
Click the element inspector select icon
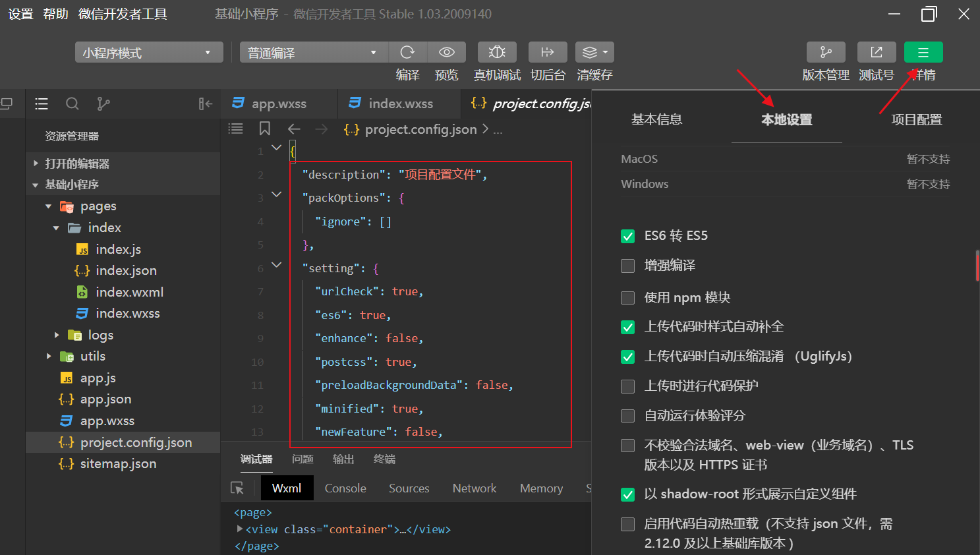[x=237, y=488]
